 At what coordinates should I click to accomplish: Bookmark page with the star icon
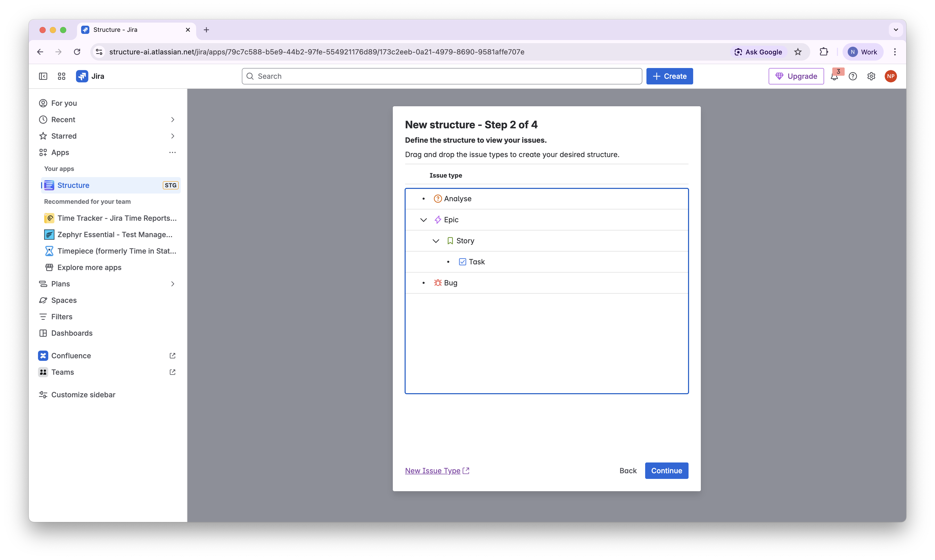tap(798, 52)
